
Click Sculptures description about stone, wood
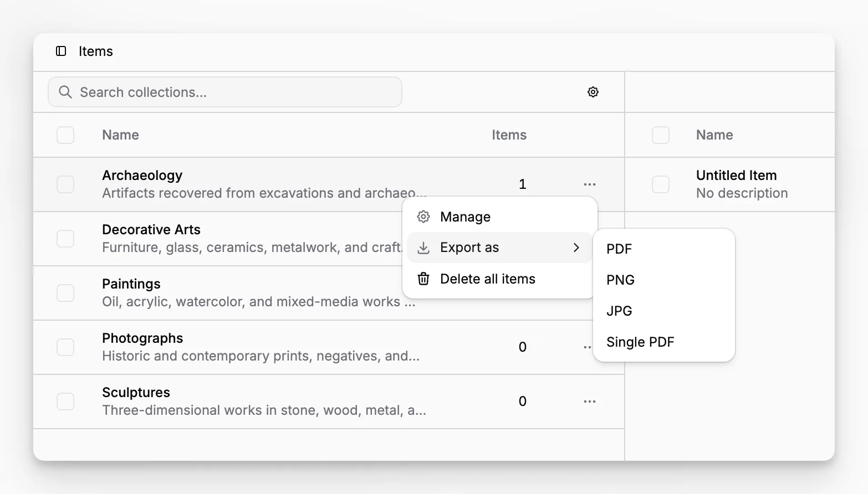coord(264,410)
